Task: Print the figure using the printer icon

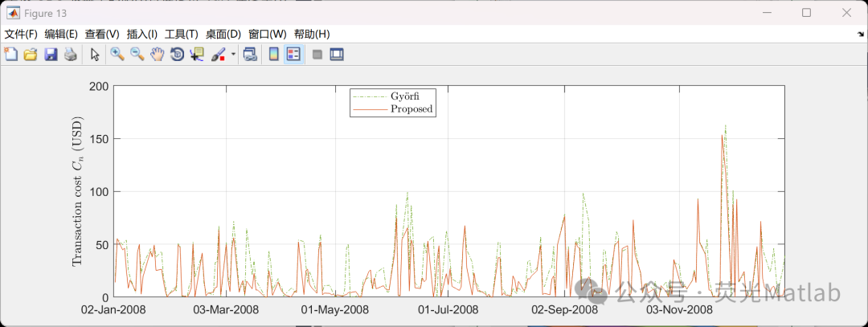Action: click(x=70, y=54)
